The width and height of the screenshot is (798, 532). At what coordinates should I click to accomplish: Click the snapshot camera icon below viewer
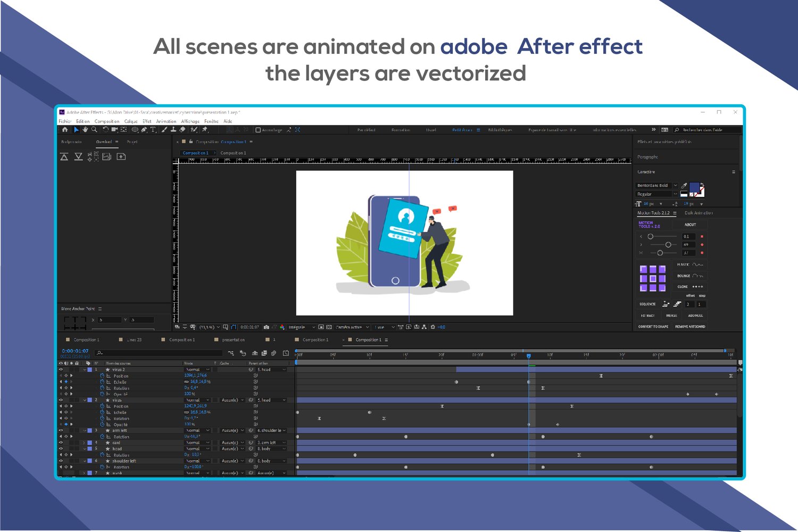tap(267, 327)
